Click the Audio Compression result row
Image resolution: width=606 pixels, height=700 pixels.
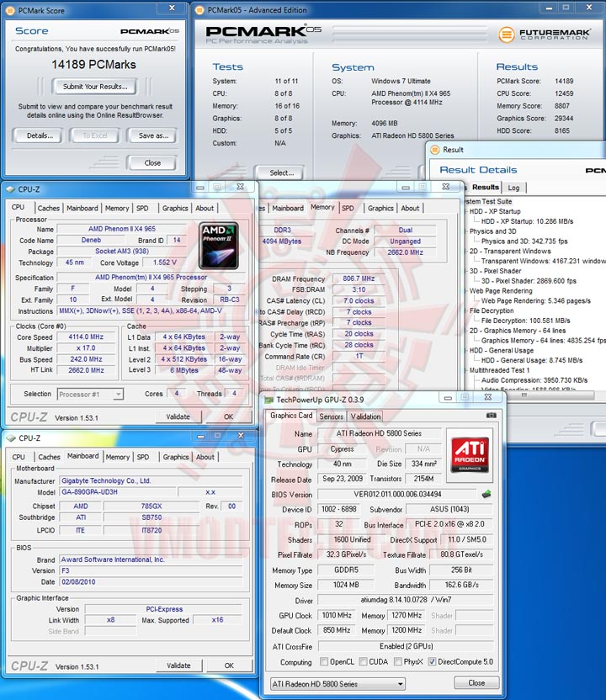(534, 380)
